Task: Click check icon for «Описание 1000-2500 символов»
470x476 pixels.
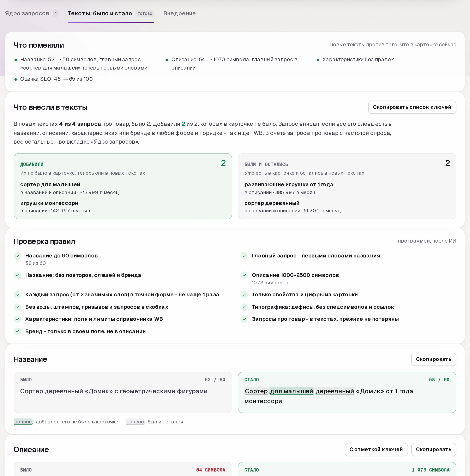Action: (244, 275)
